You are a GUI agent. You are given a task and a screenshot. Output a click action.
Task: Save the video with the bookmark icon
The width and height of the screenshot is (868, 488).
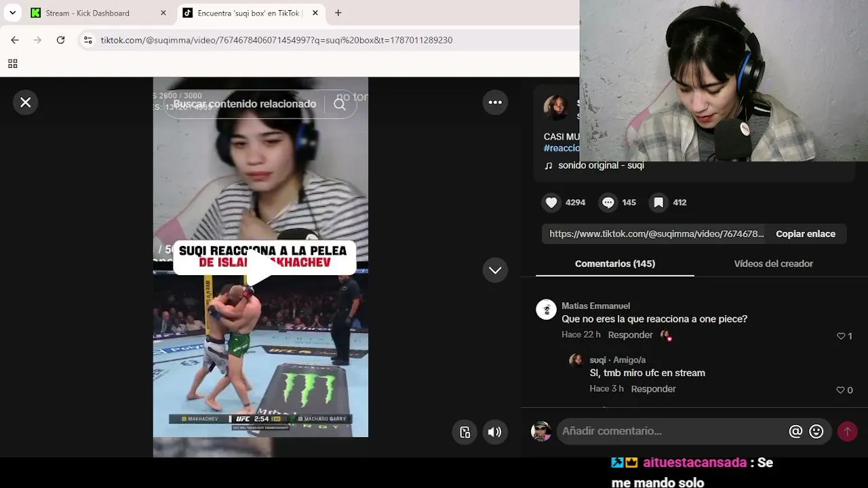(658, 202)
